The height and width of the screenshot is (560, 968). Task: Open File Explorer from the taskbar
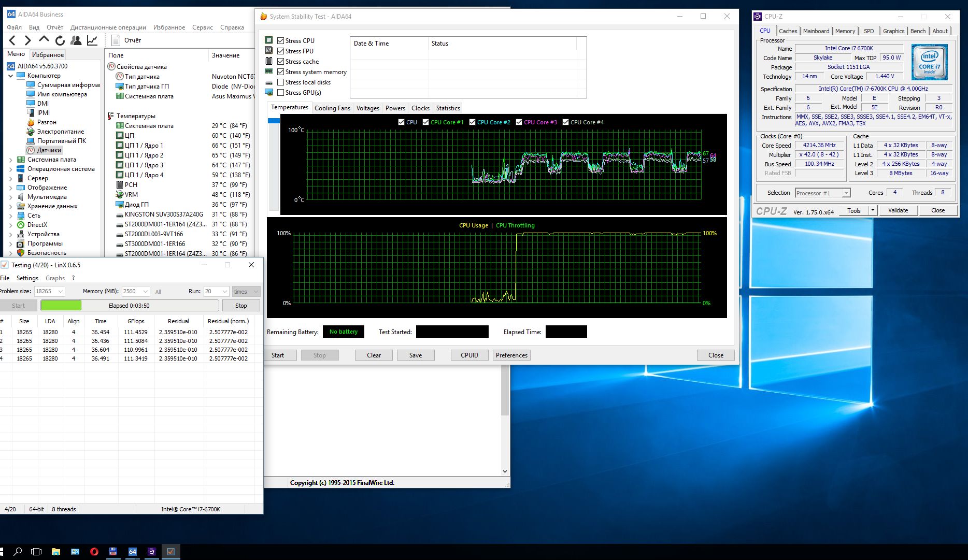click(56, 552)
